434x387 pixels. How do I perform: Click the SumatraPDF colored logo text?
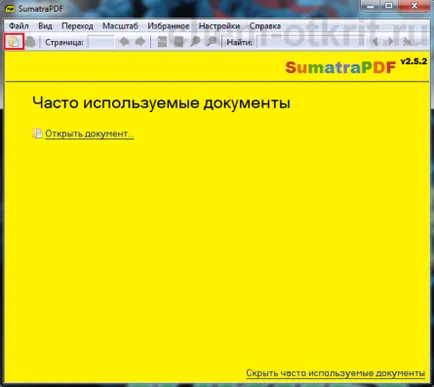[x=340, y=68]
